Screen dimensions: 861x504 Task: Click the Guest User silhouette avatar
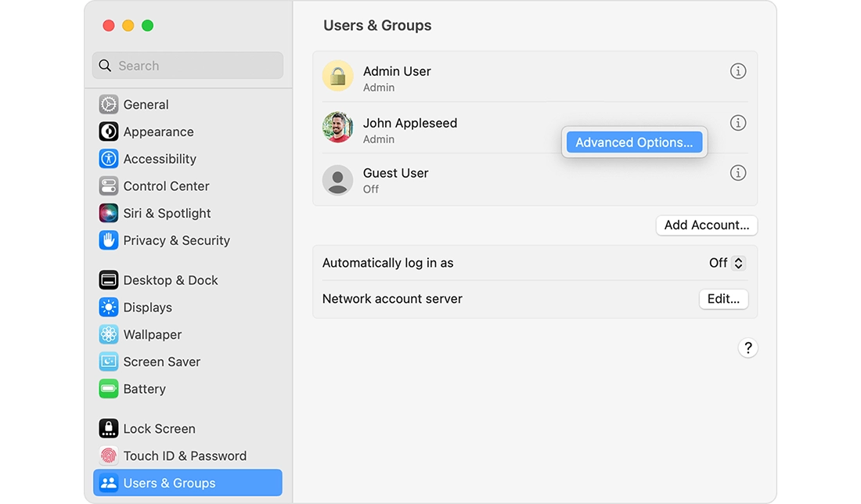click(x=337, y=180)
